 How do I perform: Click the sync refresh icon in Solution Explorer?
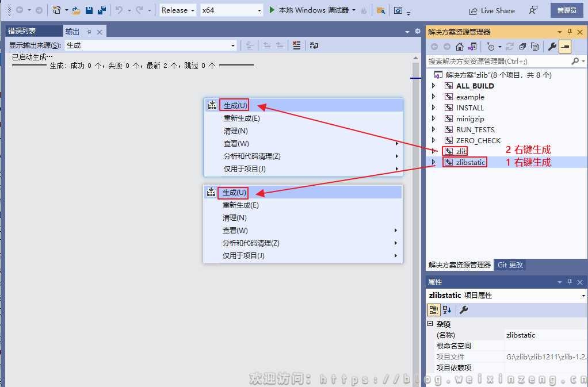pos(509,47)
